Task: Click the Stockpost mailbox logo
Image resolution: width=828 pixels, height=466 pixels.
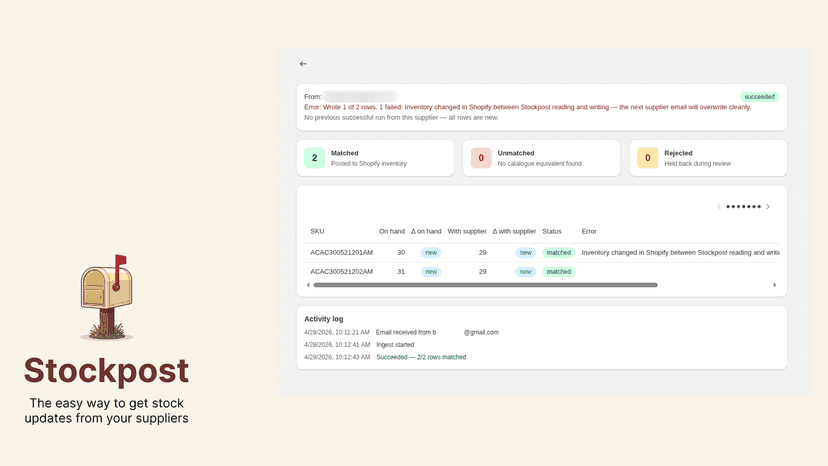Action: [x=107, y=297]
